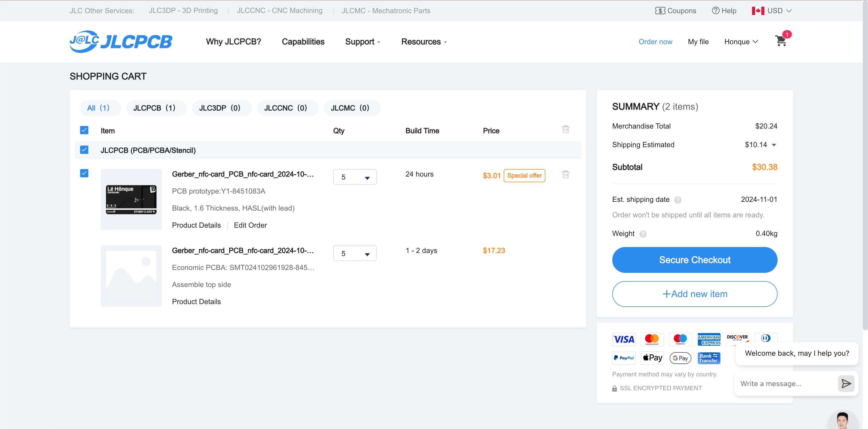
Task: Click the Economic PCBA Gerber file name
Action: (x=243, y=251)
